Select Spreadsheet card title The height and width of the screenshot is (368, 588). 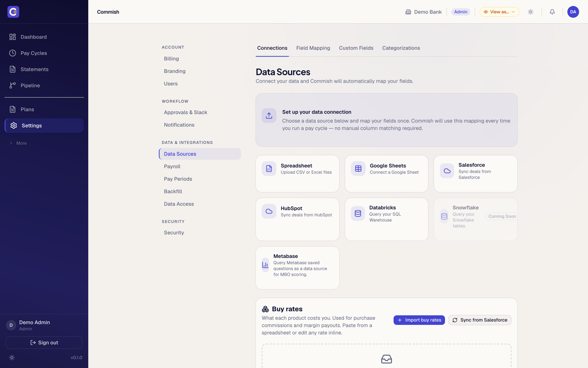pyautogui.click(x=296, y=166)
